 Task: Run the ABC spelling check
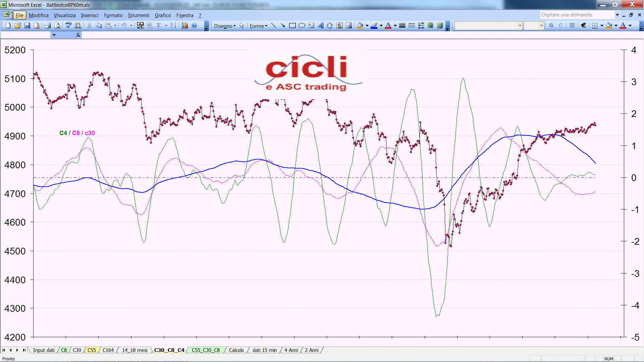[68, 25]
